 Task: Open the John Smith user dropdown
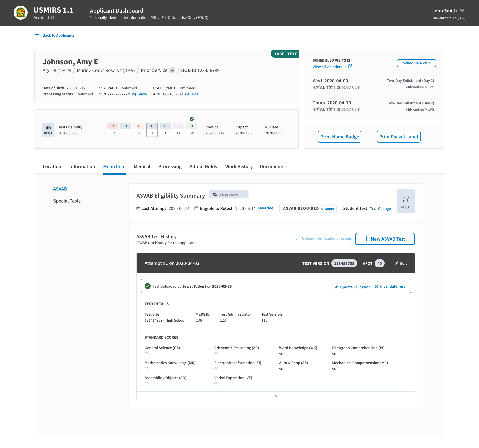click(462, 11)
